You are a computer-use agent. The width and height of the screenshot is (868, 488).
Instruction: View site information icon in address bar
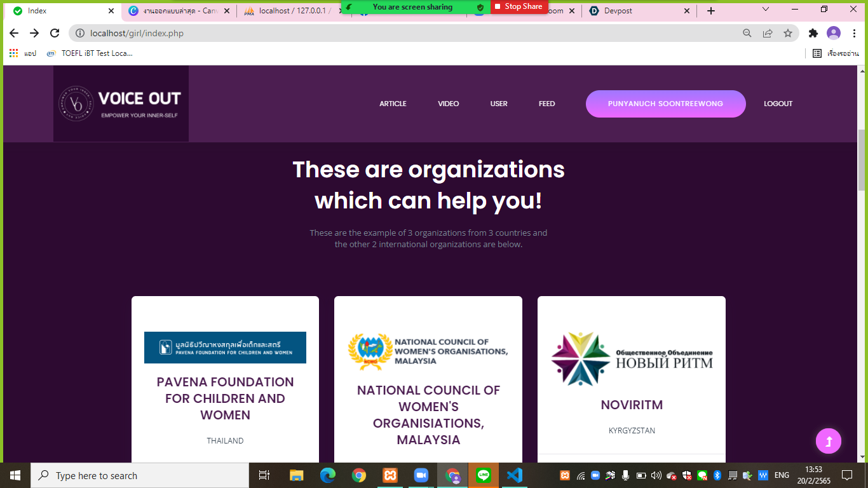click(79, 33)
